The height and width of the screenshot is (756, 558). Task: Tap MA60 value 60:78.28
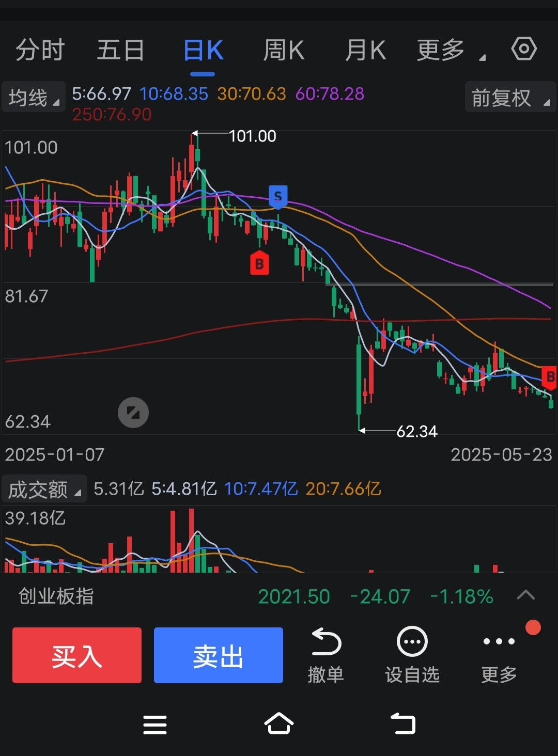(x=330, y=93)
